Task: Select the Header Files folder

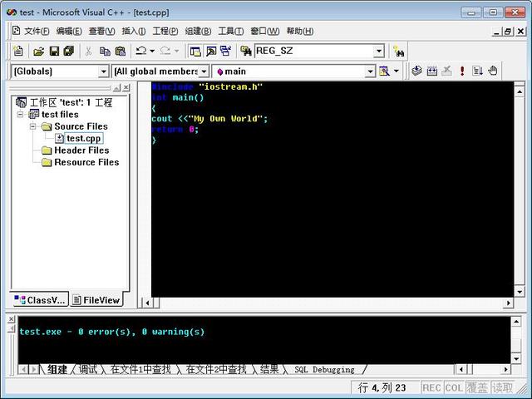Action: coord(81,150)
